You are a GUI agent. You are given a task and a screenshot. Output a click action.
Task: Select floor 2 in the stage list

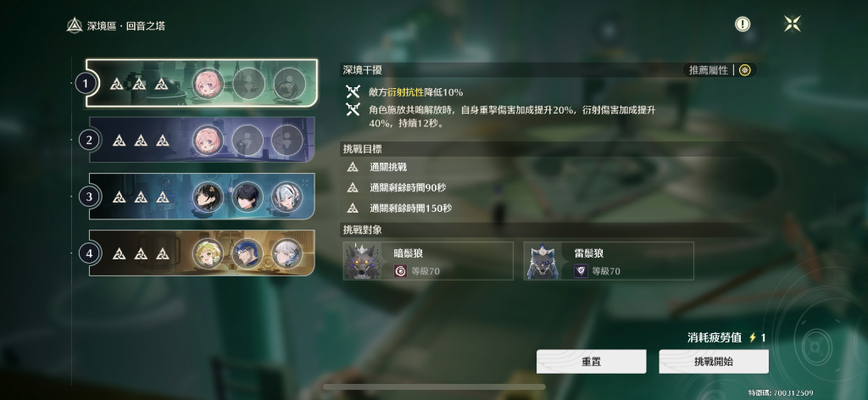(x=202, y=140)
